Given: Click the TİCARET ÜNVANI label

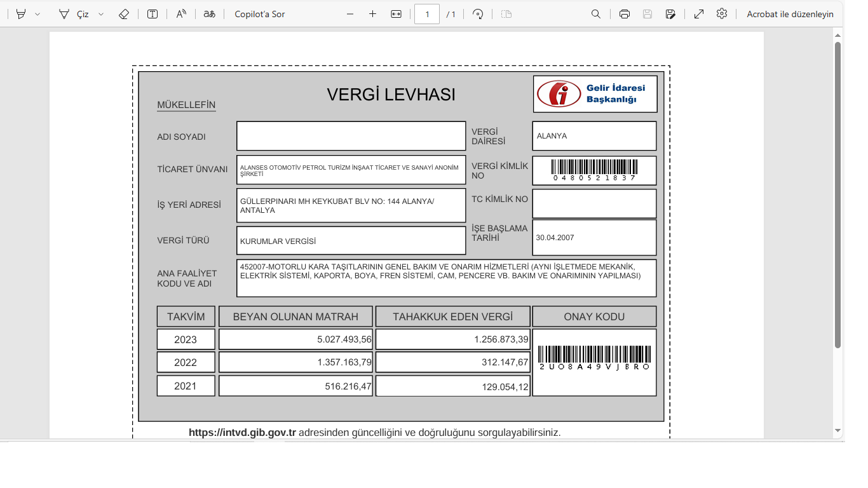Looking at the screenshot, I should tap(192, 169).
